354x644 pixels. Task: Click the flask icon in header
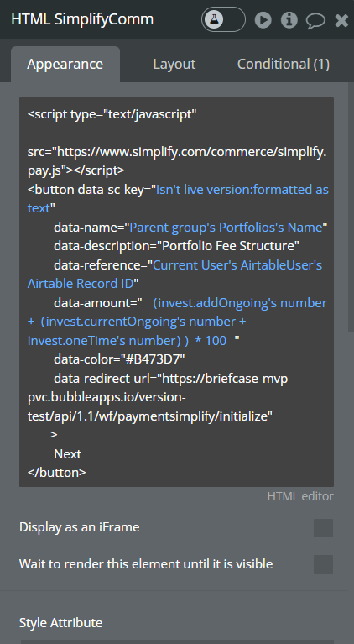pos(214,19)
